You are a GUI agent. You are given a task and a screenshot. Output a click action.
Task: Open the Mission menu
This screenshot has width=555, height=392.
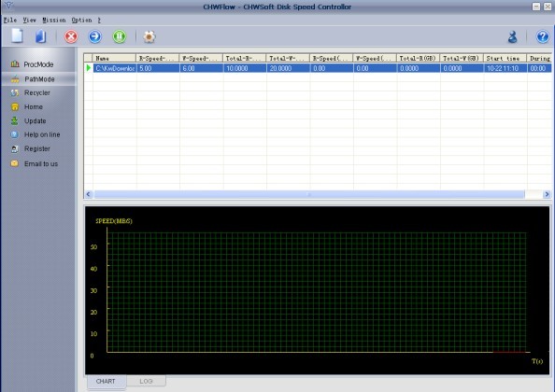(x=54, y=21)
